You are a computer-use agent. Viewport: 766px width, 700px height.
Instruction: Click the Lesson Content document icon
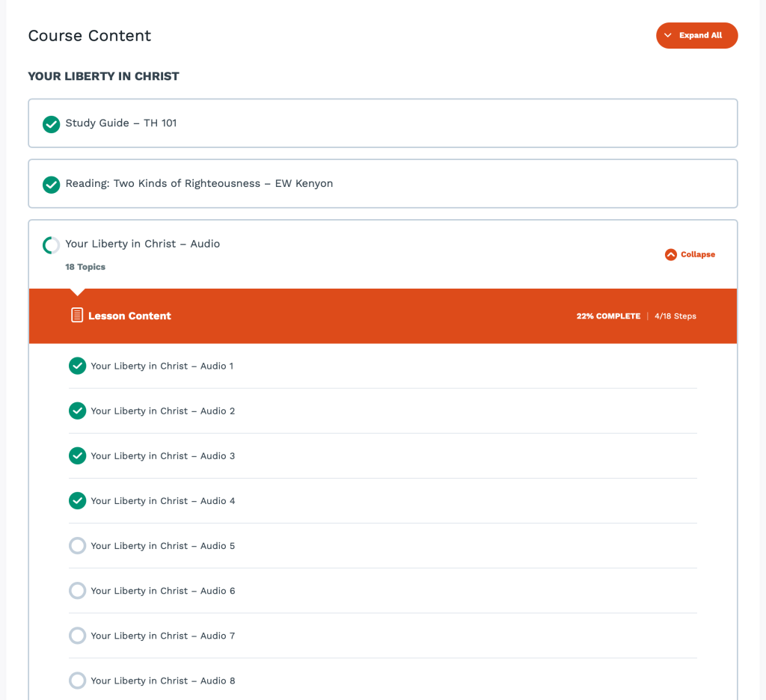(77, 316)
